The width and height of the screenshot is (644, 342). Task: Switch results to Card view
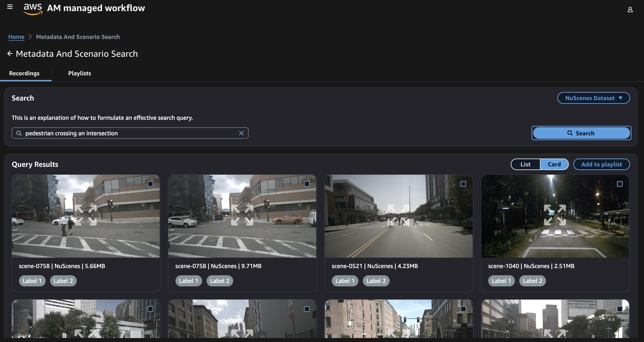click(x=554, y=164)
